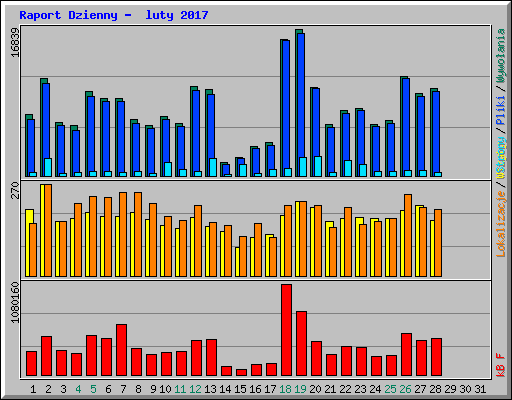Click the green day label 12
This screenshot has height=400, width=512.
coord(196,389)
